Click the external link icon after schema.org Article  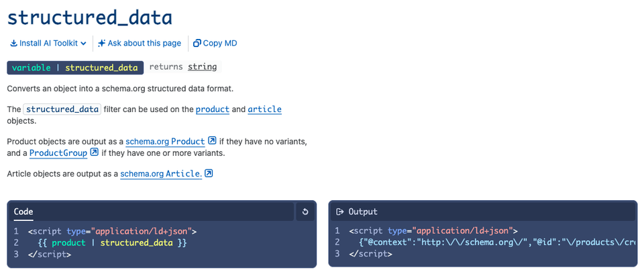click(209, 173)
